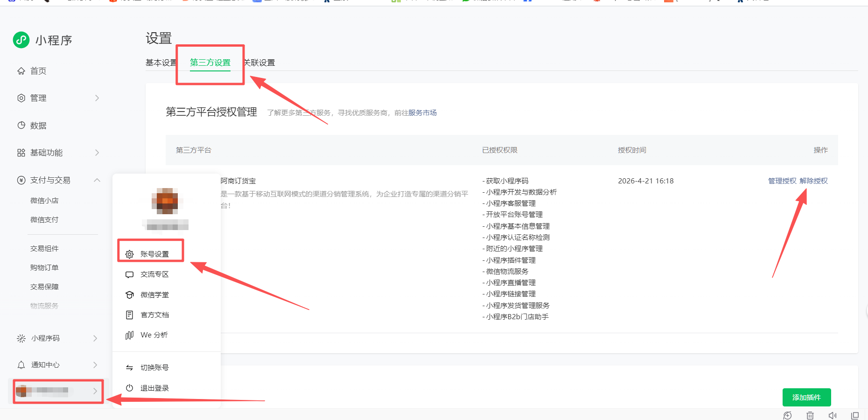Click the 微信学堂 graduation cap icon
The height and width of the screenshot is (420, 868).
(130, 295)
